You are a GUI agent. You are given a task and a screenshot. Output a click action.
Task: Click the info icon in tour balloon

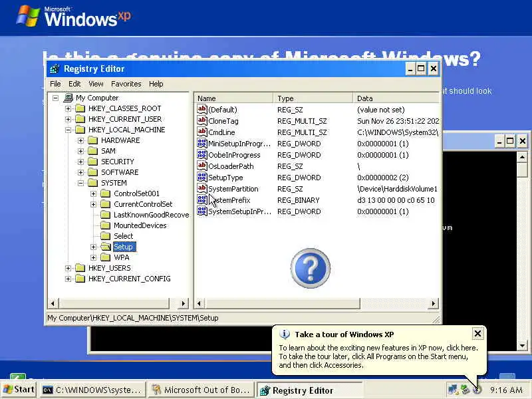pos(285,334)
